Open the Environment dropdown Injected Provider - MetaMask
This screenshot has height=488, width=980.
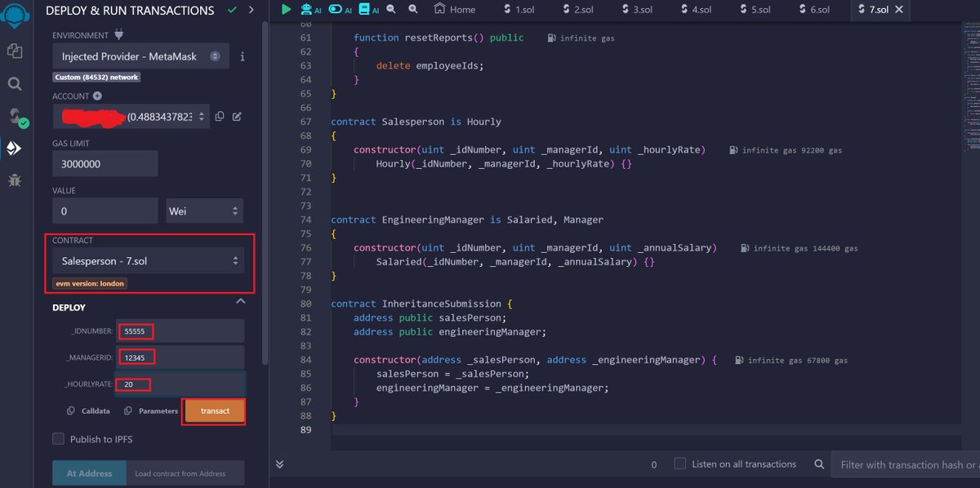click(141, 56)
